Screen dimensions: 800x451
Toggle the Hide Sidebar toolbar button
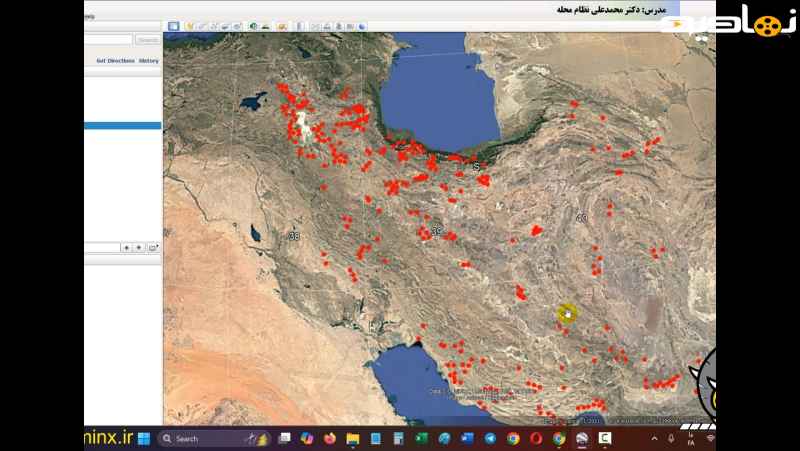173,26
